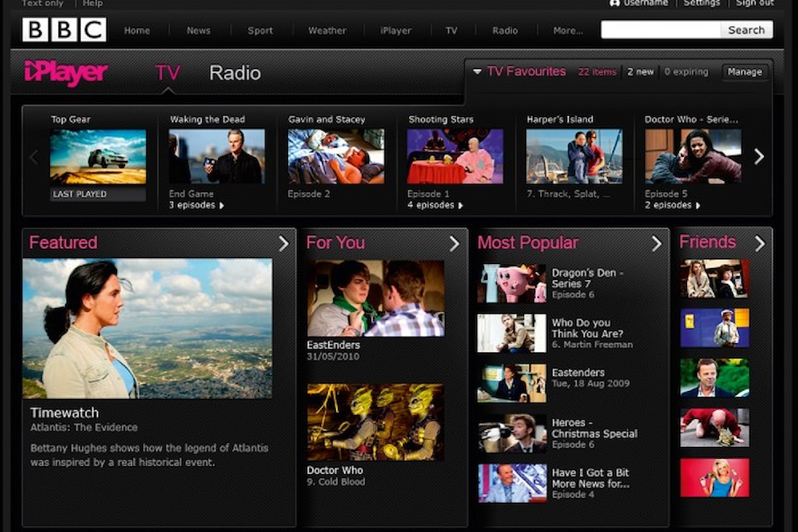Open the Eastenders thumbnail in Most Popular
The width and height of the screenshot is (798, 532).
pos(511,383)
